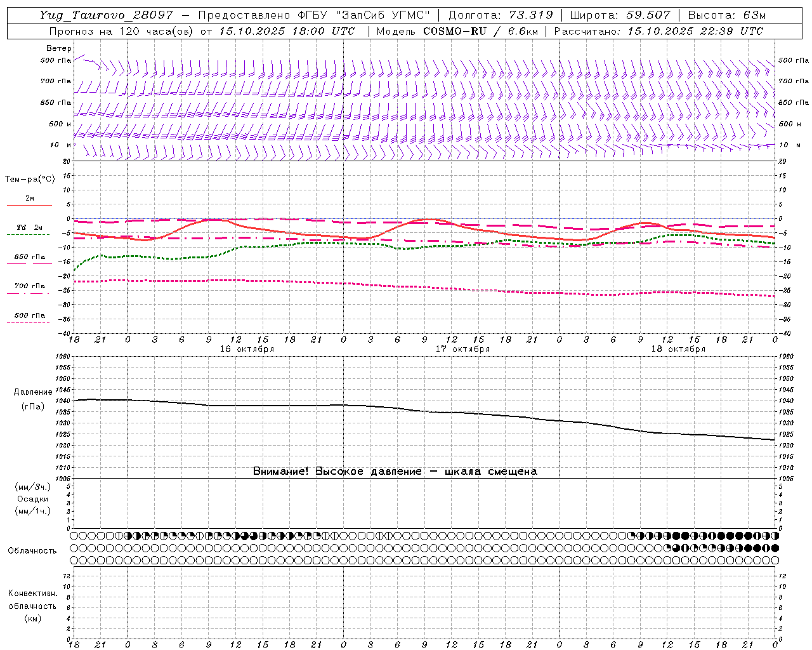Click the "Тем-ра(°C)" axis label
The height and width of the screenshot is (650, 812).
[x=30, y=180]
